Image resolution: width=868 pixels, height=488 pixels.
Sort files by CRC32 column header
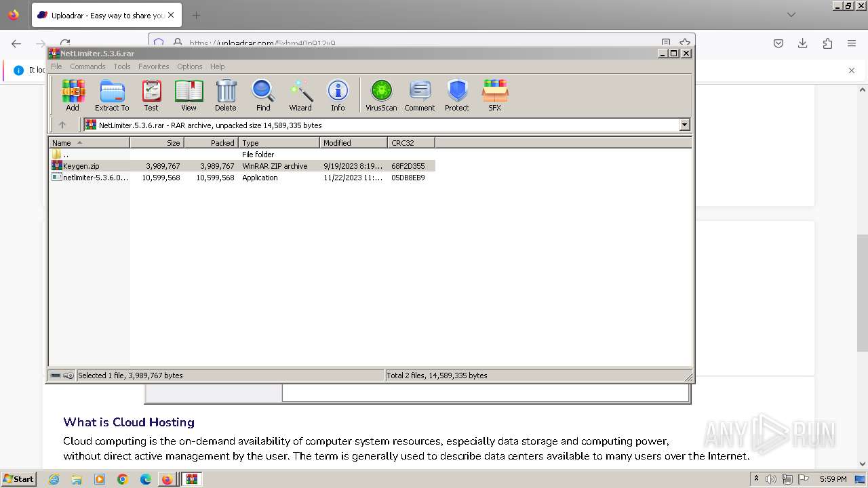coord(411,142)
